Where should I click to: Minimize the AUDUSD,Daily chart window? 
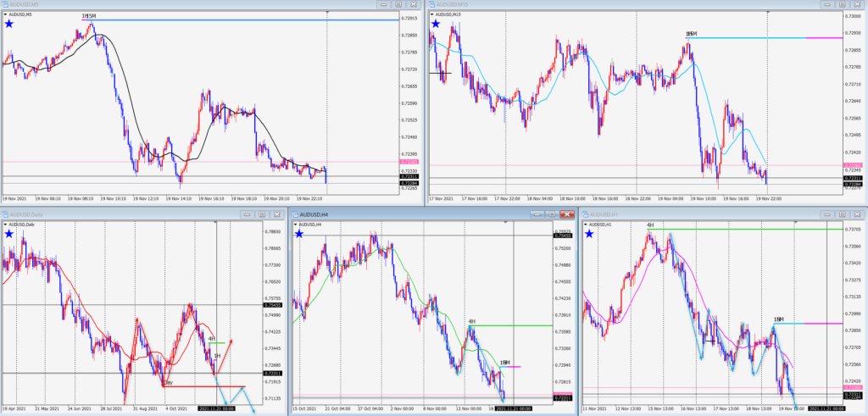(x=247, y=214)
